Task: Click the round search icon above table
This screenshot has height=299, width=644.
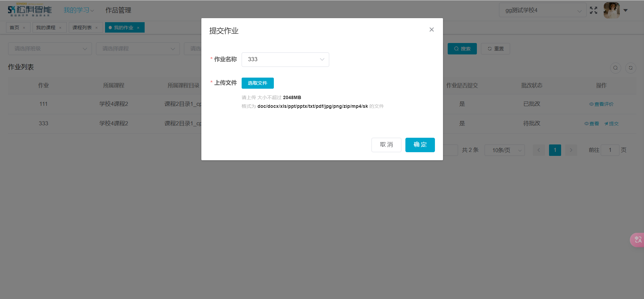Action: (615, 68)
